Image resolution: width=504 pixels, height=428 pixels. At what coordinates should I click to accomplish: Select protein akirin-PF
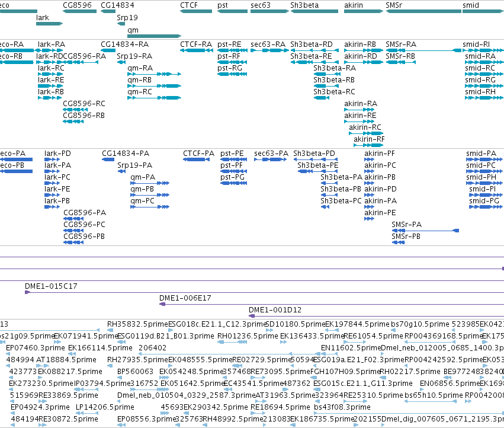[379, 154]
